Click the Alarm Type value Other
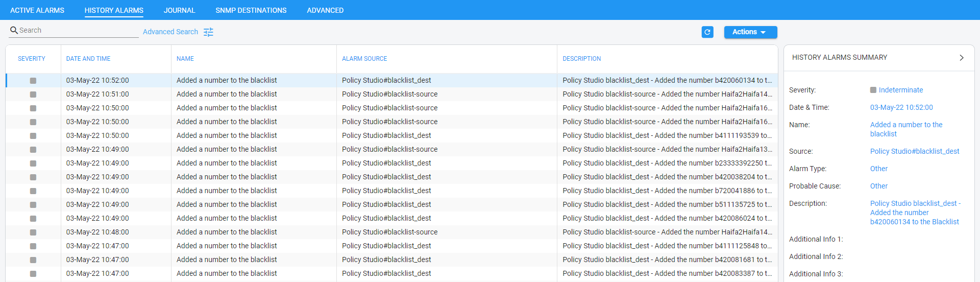 879,169
